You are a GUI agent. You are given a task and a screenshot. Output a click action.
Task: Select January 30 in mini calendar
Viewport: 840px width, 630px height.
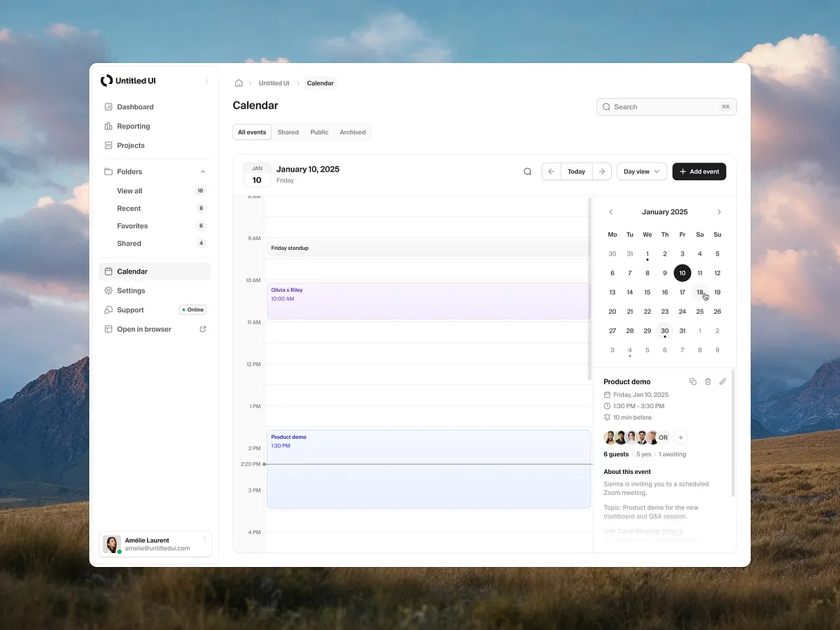665,331
